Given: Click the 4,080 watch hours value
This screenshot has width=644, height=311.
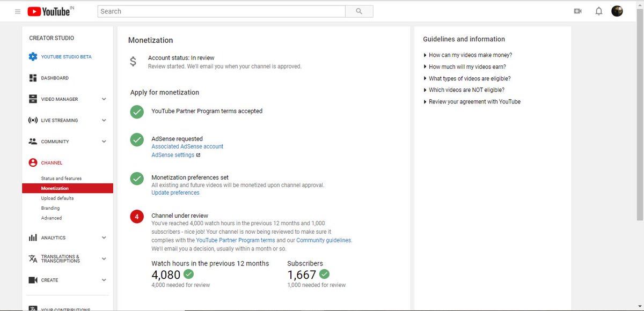Looking at the screenshot, I should (166, 275).
